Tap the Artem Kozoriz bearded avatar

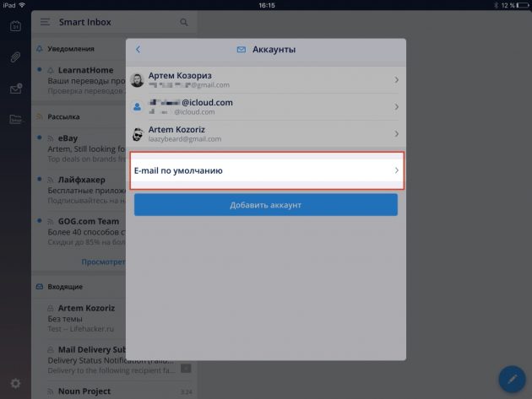[137, 134]
